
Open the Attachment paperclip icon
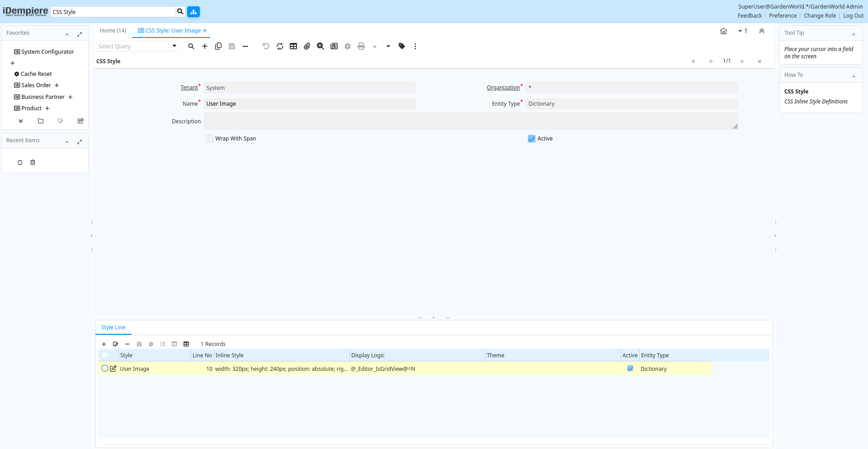pos(307,46)
